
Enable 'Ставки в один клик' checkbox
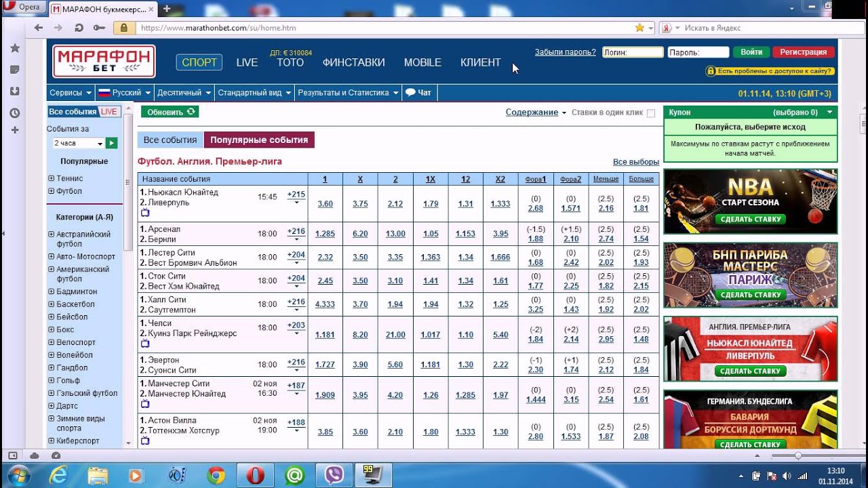pos(651,113)
